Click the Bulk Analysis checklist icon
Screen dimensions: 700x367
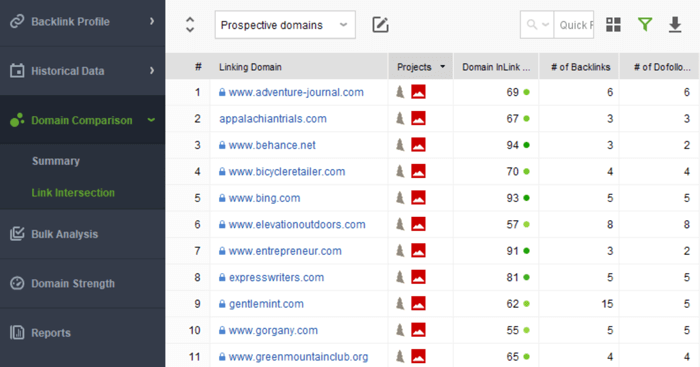(x=17, y=234)
